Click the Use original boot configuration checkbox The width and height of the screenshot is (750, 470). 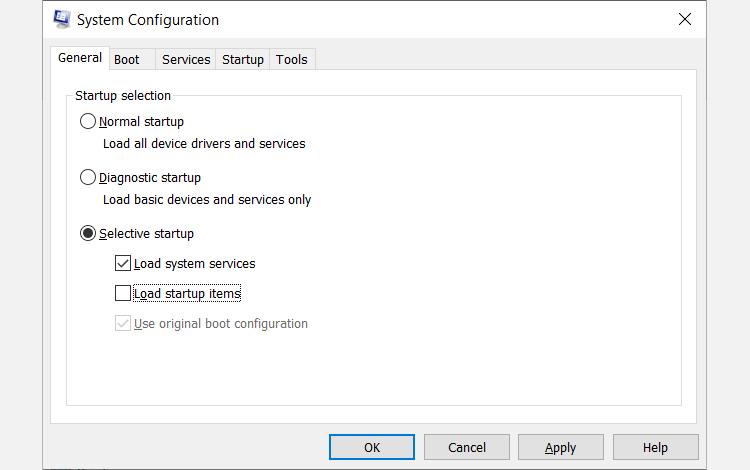click(123, 323)
